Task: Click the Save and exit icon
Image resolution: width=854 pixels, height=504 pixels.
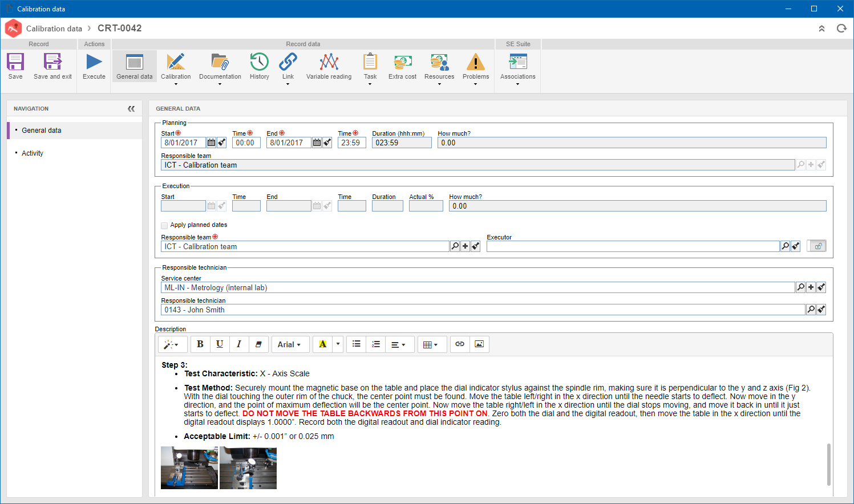Action: 52,62
